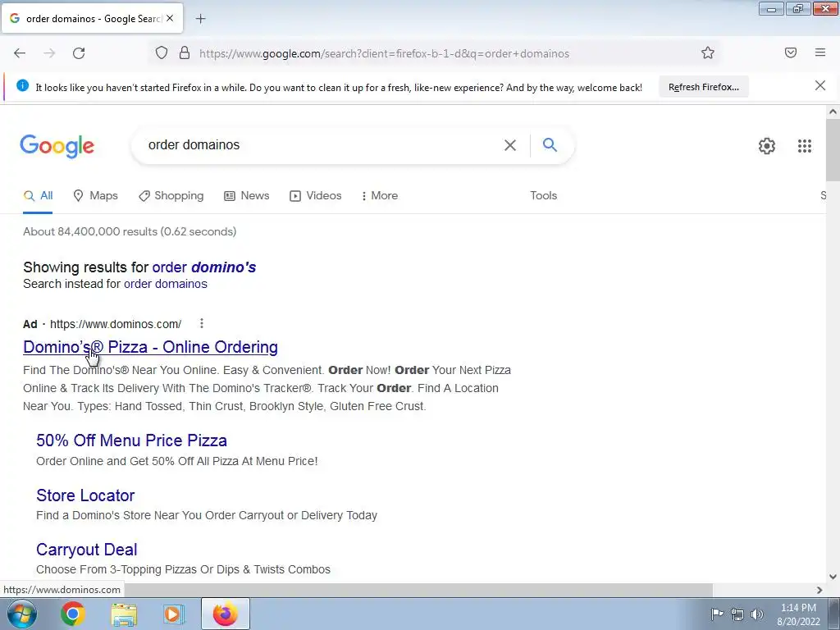The height and width of the screenshot is (630, 840).
Task: Open Action Center flag tray icon
Action: pyautogui.click(x=717, y=614)
